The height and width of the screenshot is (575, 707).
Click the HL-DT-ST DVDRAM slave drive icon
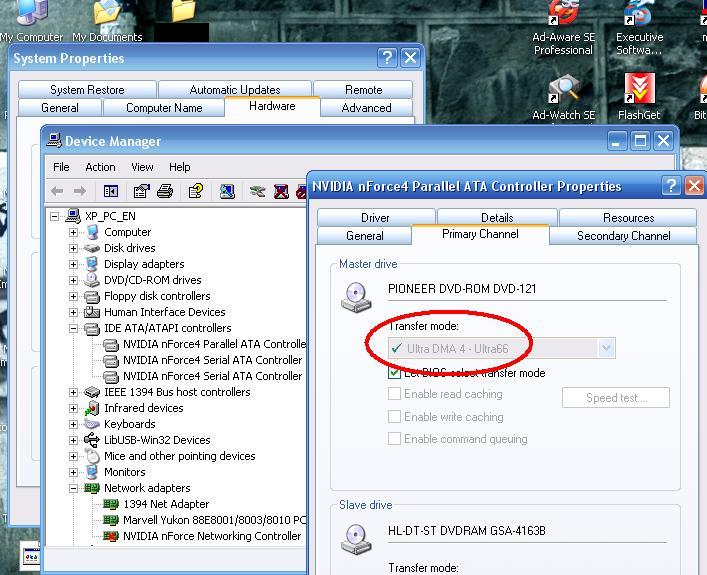[356, 539]
